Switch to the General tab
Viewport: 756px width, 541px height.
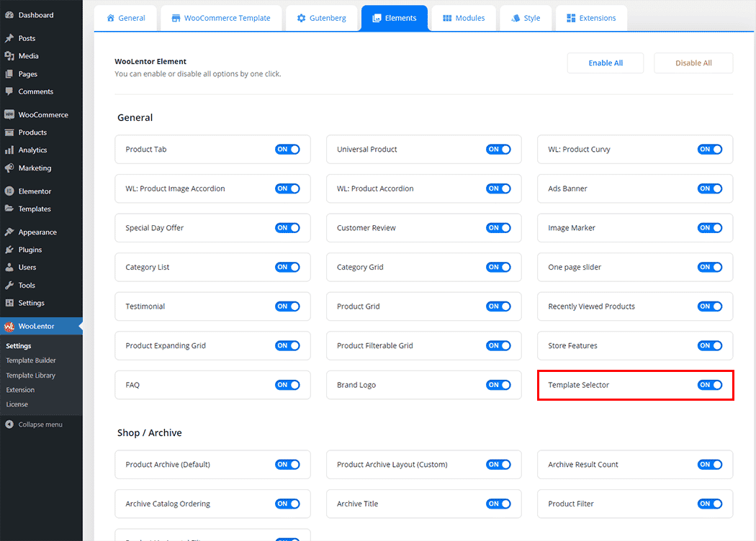click(x=125, y=18)
